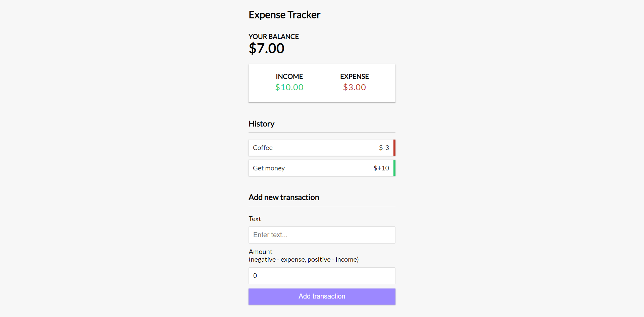644x317 pixels.
Task: Click the Expense Tracker title
Action: point(284,14)
